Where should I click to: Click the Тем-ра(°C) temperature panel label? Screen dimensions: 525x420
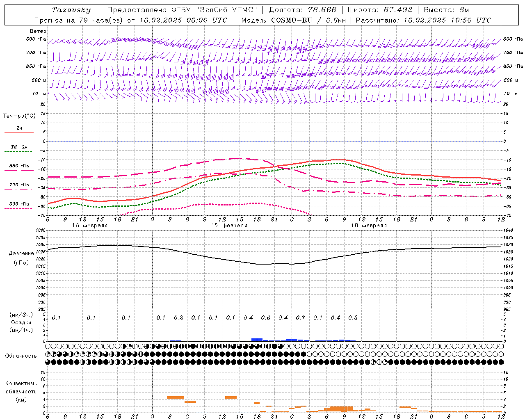click(19, 116)
